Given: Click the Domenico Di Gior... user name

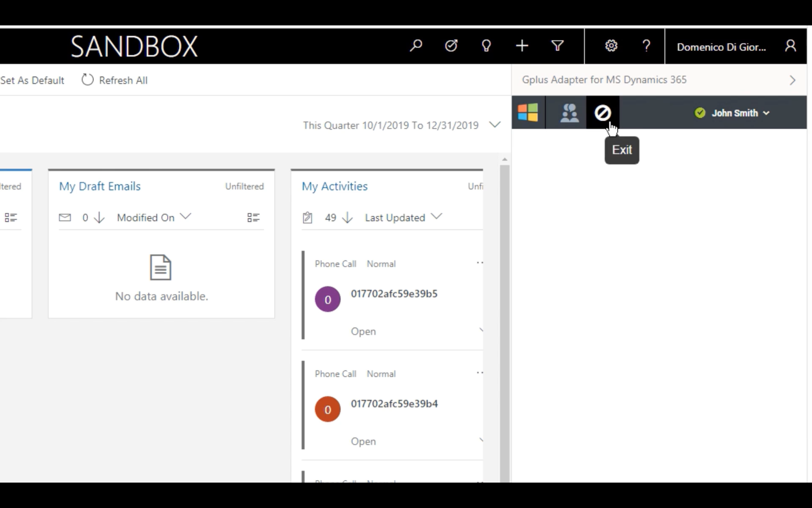Looking at the screenshot, I should (x=721, y=47).
